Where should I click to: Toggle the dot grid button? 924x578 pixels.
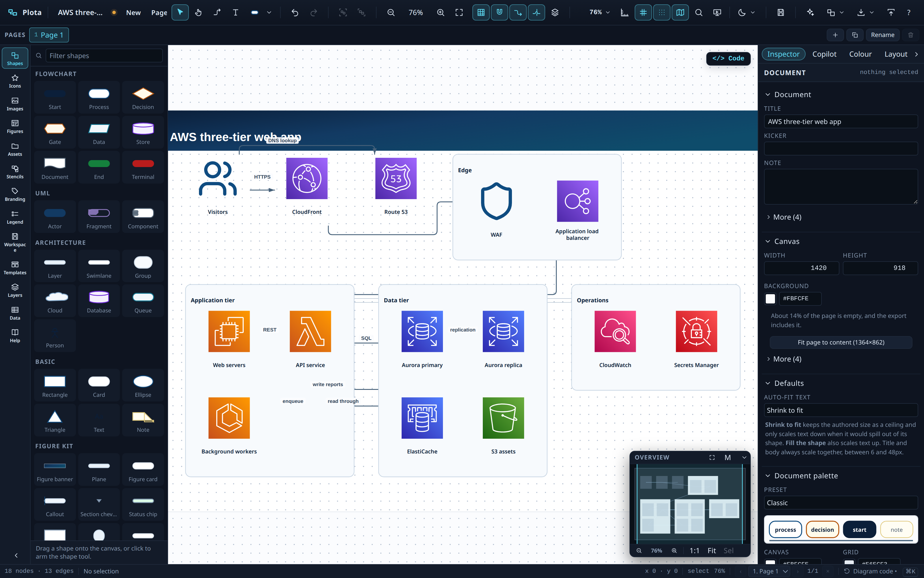(662, 13)
